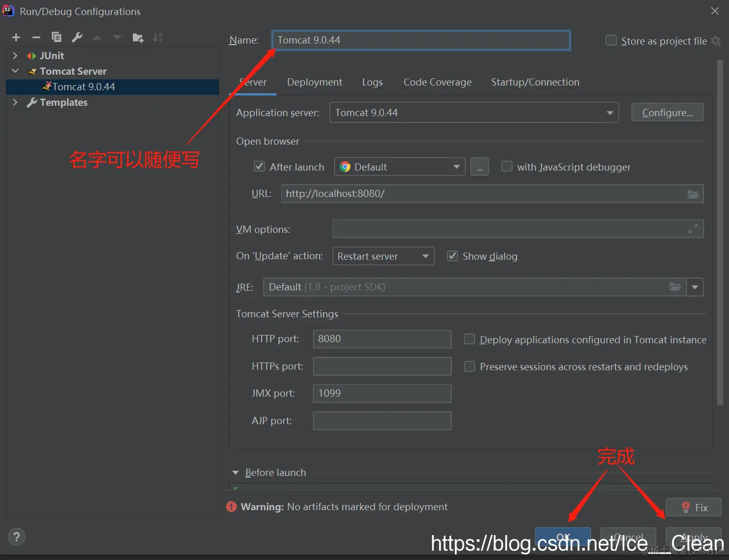Expand the VM options field

pyautogui.click(x=693, y=229)
